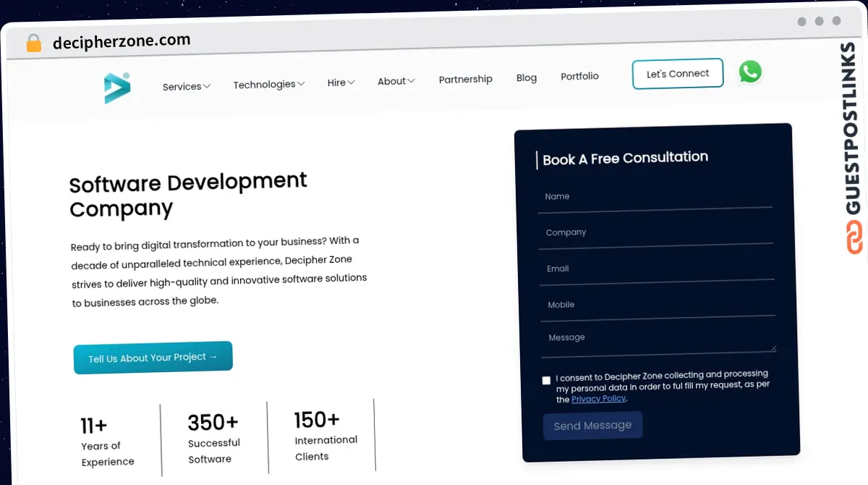Click the Let's Connect button
The width and height of the screenshot is (868, 485).
coord(678,74)
